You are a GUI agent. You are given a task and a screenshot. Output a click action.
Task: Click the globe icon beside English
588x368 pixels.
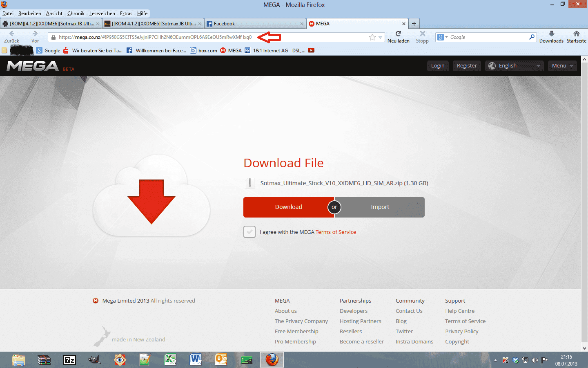tap(492, 66)
